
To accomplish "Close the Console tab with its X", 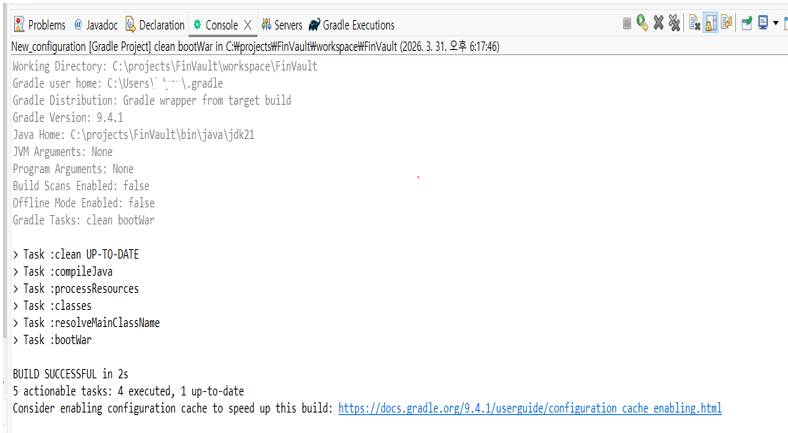I will click(x=248, y=25).
